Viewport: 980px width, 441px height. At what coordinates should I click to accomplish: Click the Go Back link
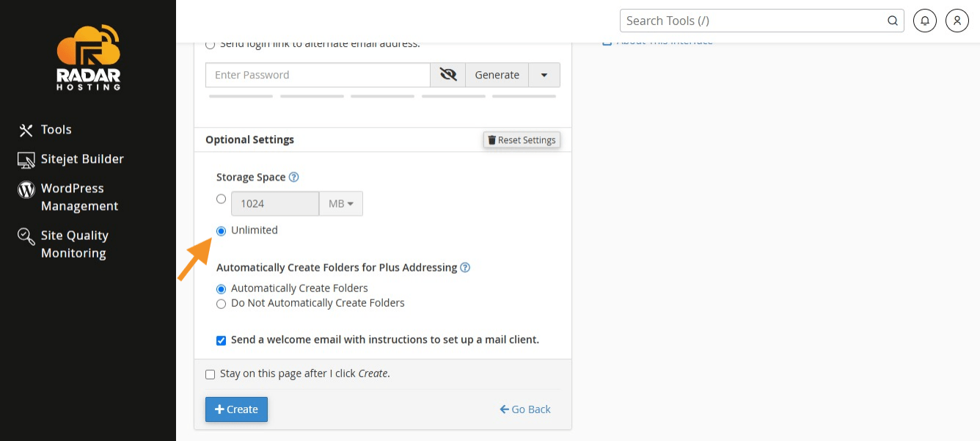(525, 409)
